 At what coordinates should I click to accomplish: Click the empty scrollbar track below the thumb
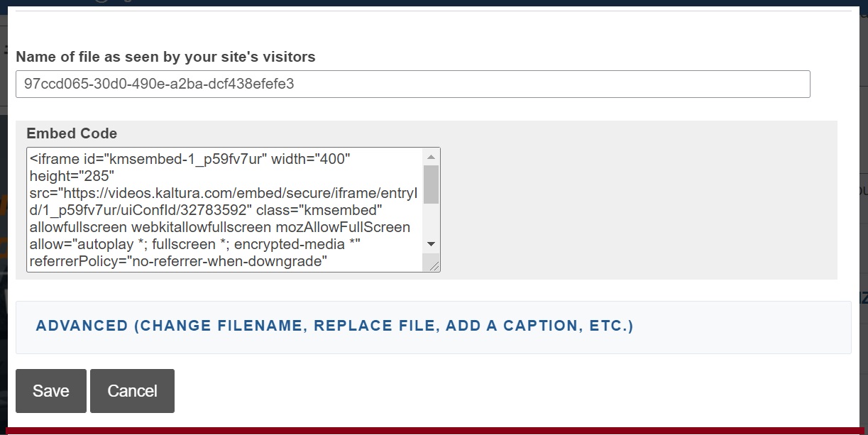pyautogui.click(x=431, y=220)
